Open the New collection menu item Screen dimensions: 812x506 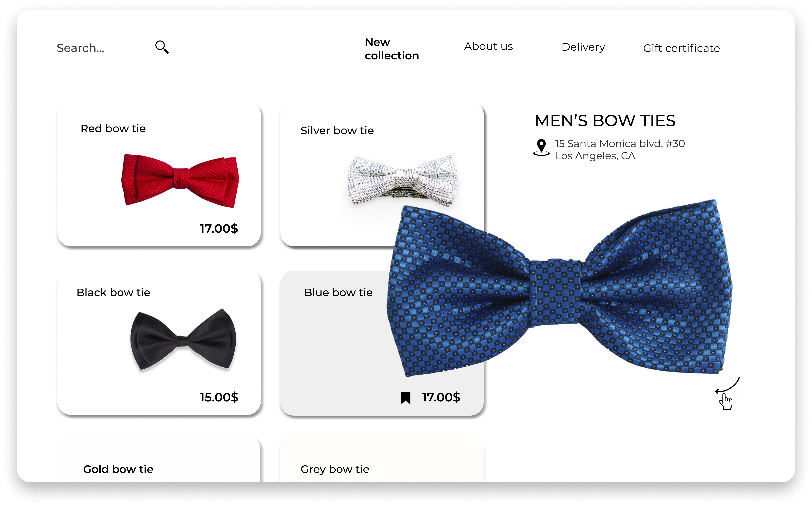click(392, 49)
